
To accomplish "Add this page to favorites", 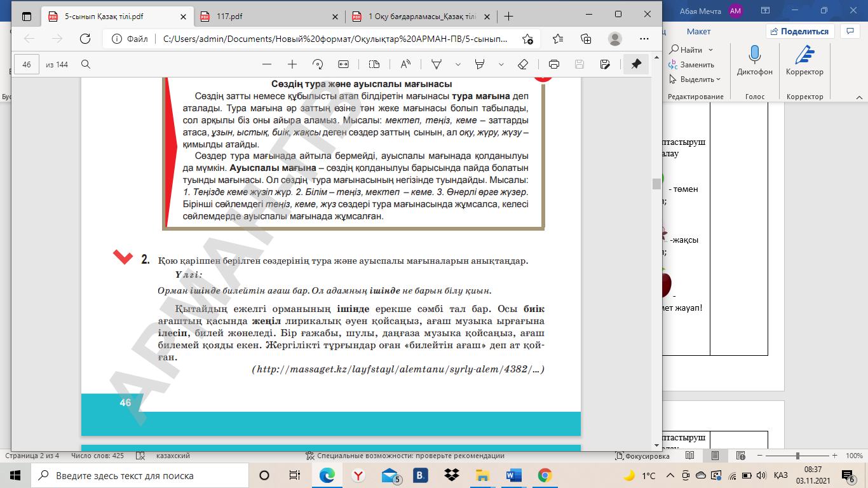I will tap(527, 39).
